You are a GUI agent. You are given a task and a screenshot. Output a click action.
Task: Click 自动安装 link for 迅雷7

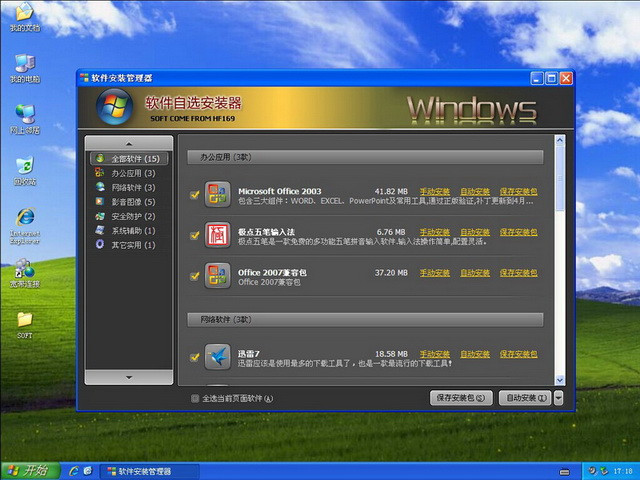tap(475, 354)
